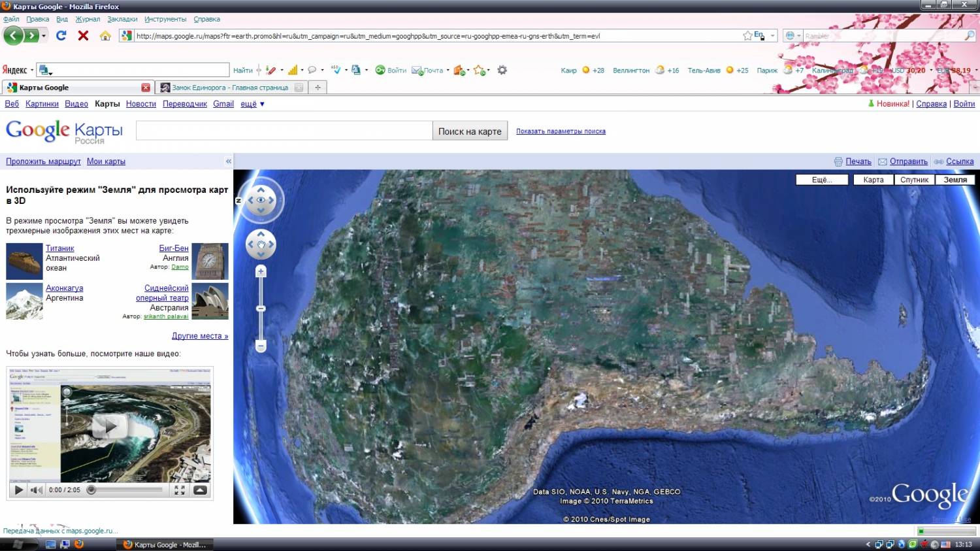Go back with the green back arrow
980x551 pixels.
coord(13,35)
